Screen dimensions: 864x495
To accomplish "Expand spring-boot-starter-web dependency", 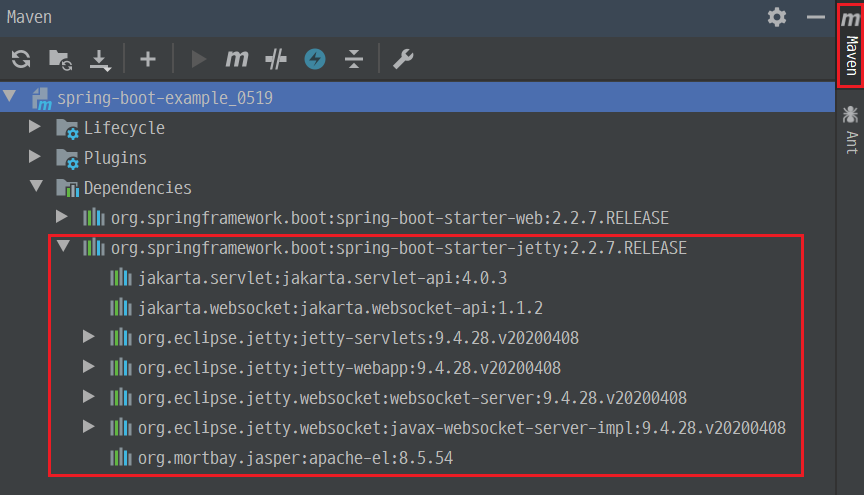I will 62,217.
